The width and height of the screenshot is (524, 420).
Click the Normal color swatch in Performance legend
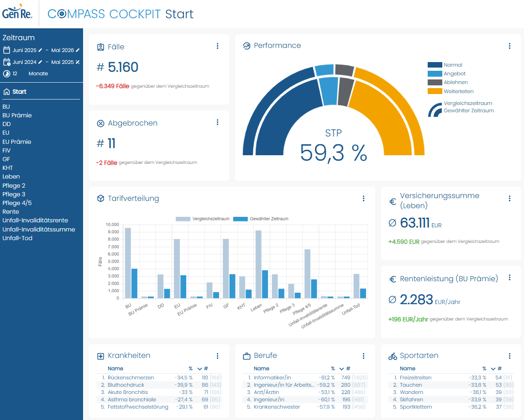[435, 65]
